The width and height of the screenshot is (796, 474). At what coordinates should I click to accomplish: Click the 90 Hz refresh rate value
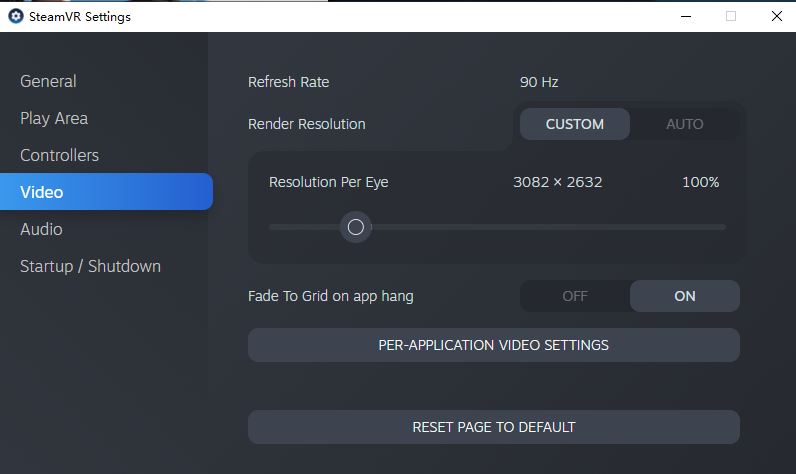[x=539, y=82]
